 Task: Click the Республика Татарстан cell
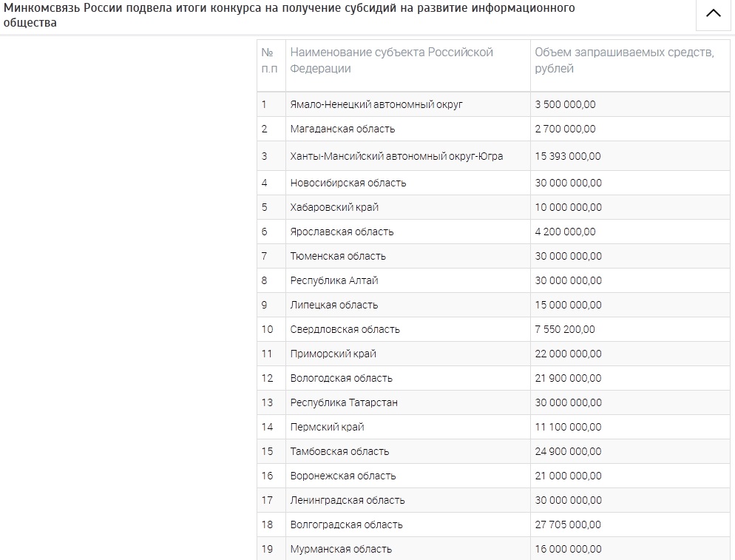(344, 402)
